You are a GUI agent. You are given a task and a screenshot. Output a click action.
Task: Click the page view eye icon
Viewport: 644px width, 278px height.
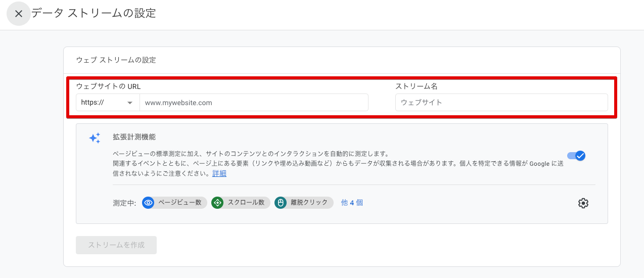click(148, 203)
